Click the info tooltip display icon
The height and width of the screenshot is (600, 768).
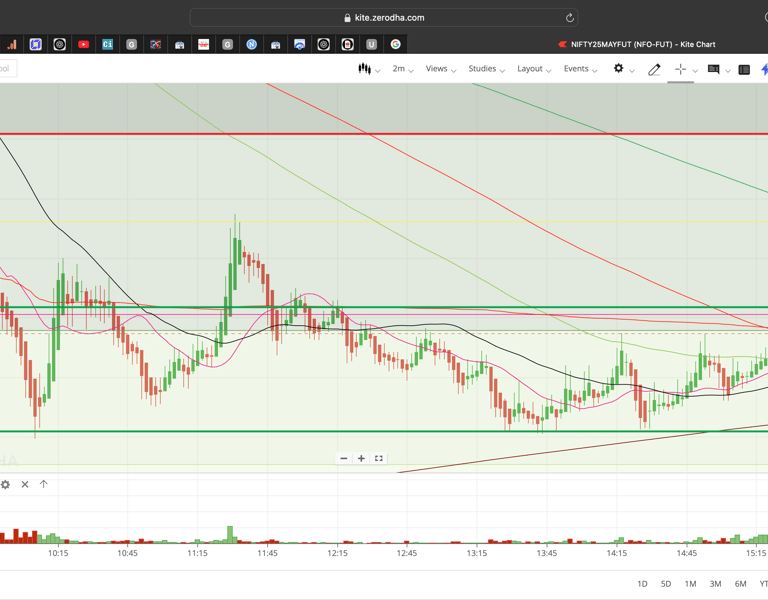(x=714, y=69)
